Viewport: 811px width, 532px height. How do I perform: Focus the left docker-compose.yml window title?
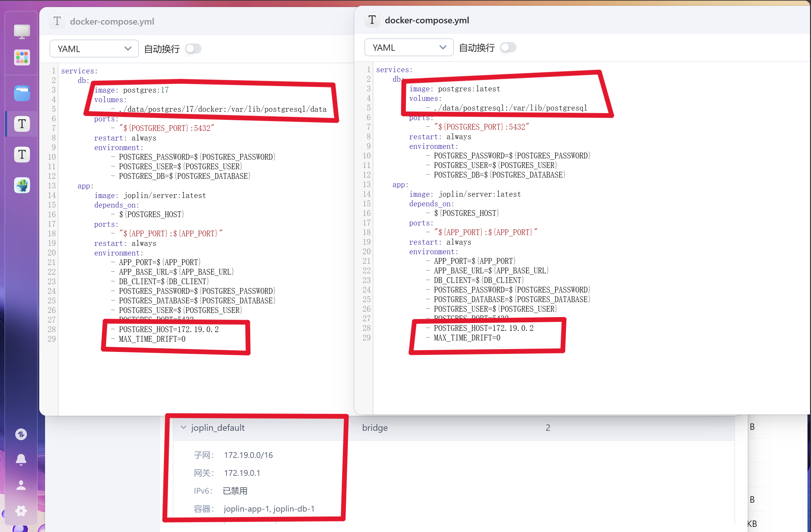(x=112, y=21)
